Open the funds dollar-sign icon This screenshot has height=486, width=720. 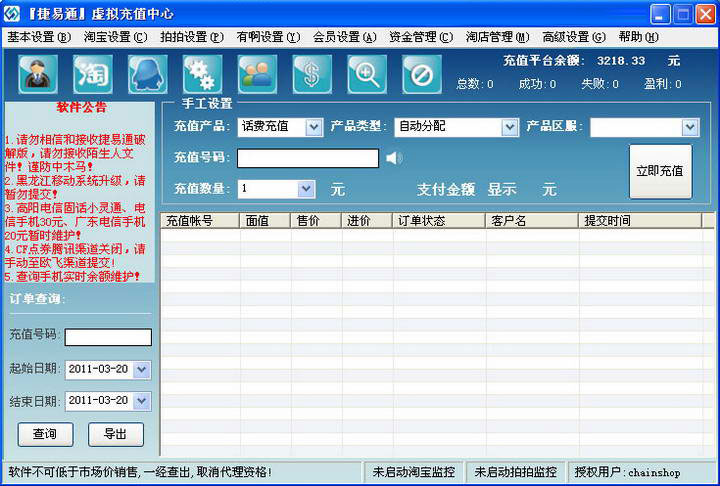coord(312,74)
